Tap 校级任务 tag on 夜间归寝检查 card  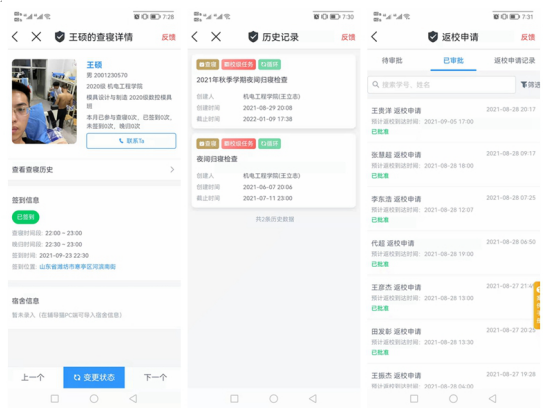[239, 143]
